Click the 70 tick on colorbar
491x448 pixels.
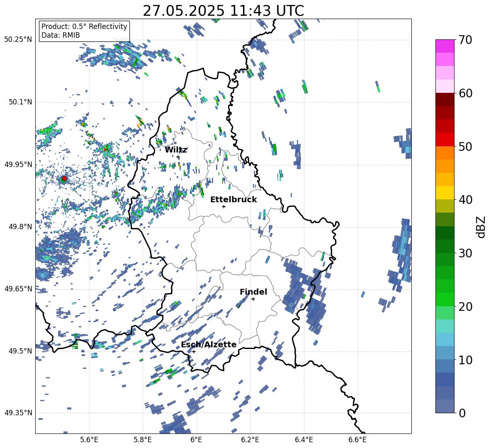coord(465,40)
